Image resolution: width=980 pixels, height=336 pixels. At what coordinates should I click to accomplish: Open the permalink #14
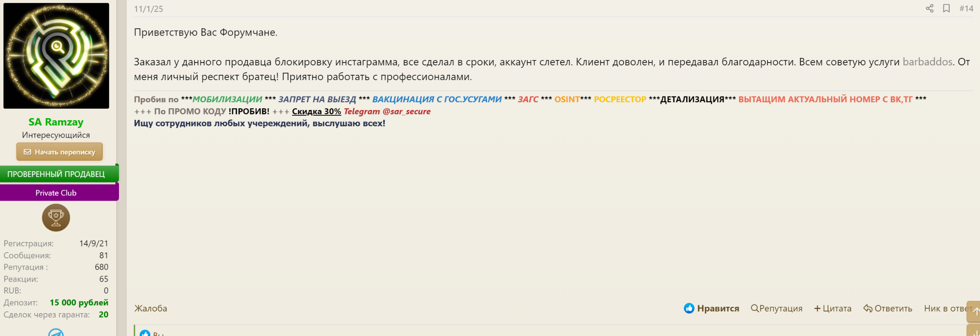click(x=966, y=9)
